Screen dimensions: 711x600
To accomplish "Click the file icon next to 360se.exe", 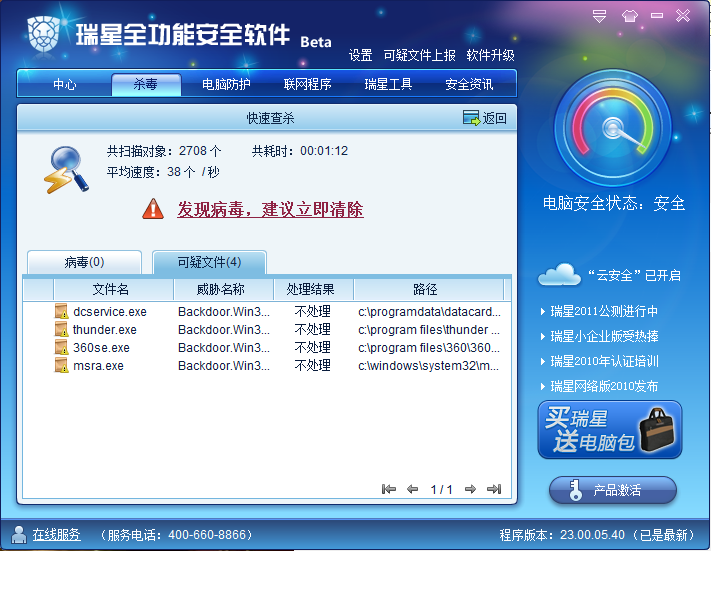I will point(61,347).
